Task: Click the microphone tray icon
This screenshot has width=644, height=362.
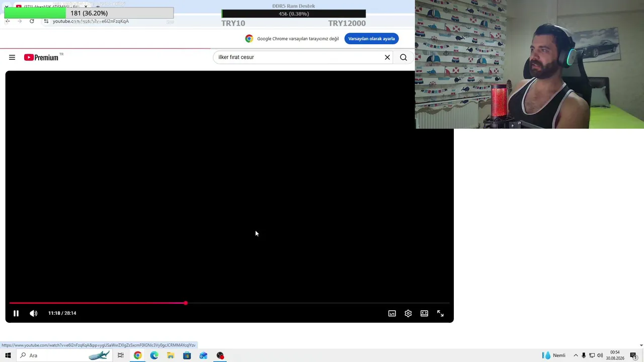Action: [x=584, y=355]
